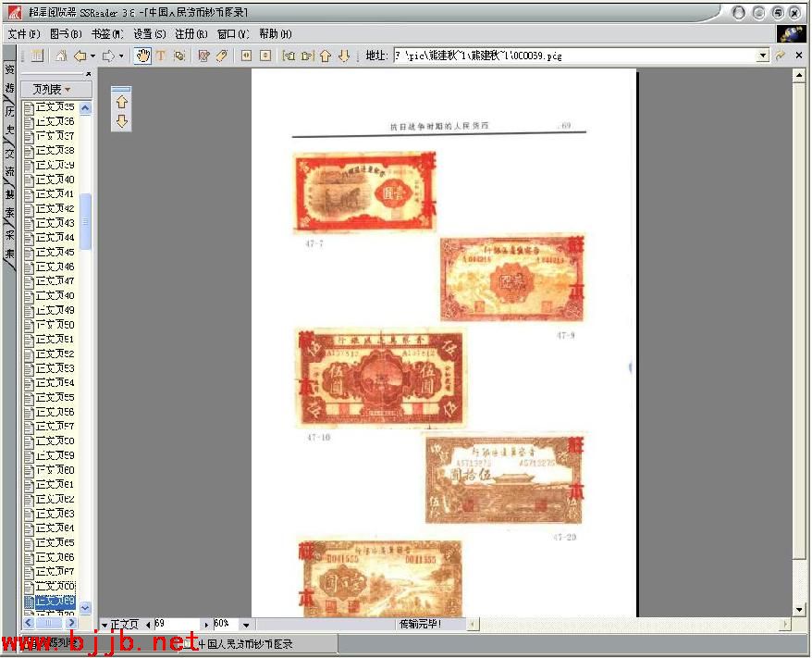Select 正文页51 in the page list
This screenshot has width=812, height=658.
50,340
